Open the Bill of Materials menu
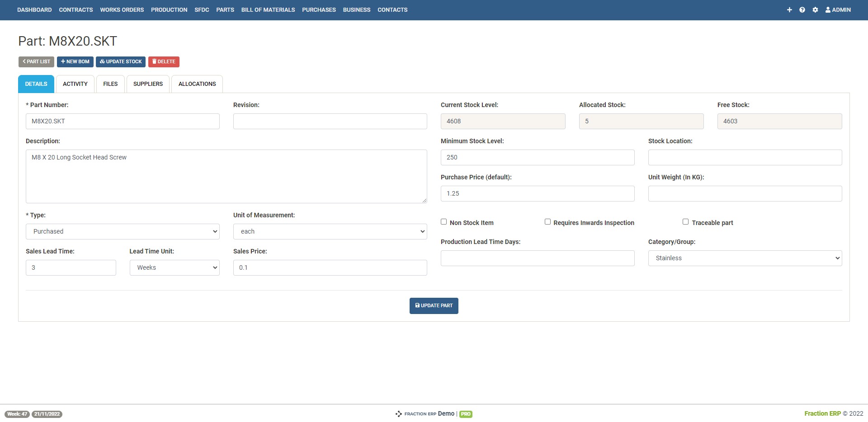This screenshot has height=422, width=868. pos(268,9)
